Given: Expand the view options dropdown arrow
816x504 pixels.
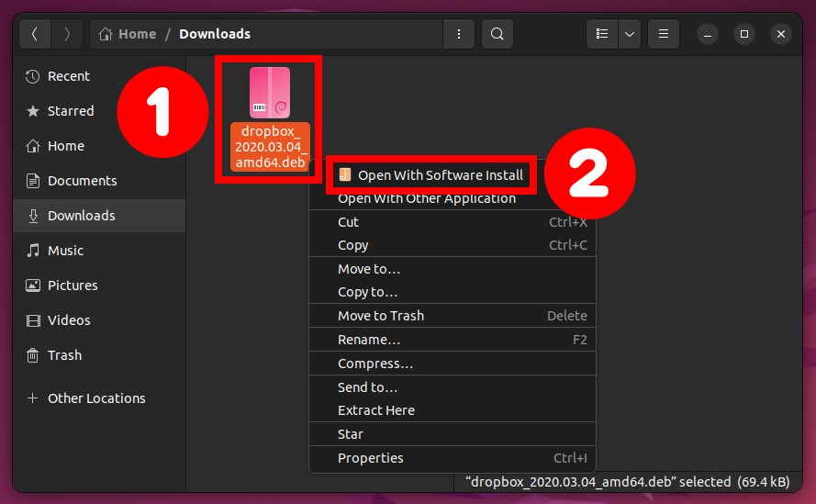Looking at the screenshot, I should 630,34.
